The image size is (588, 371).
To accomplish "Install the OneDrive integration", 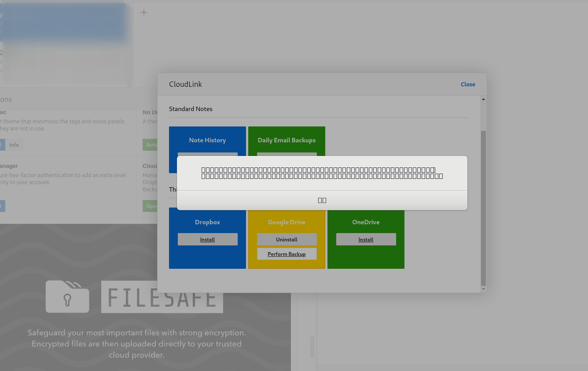I will 366,239.
